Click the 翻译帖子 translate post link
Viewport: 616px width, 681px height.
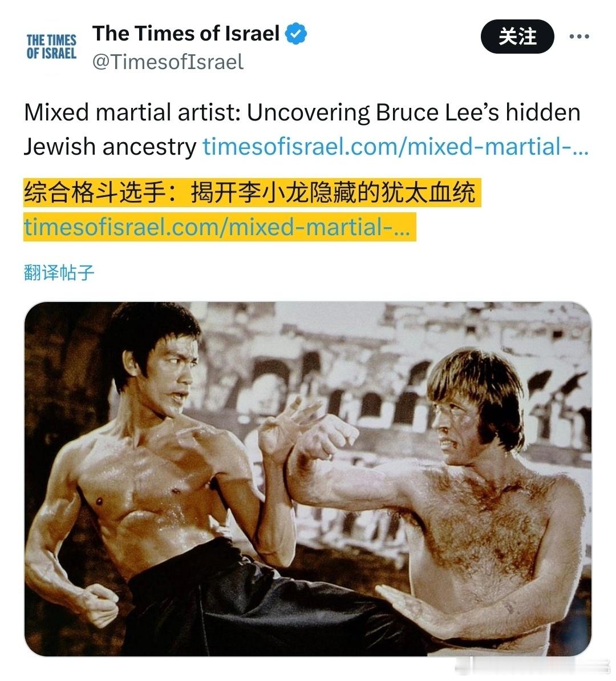[59, 272]
